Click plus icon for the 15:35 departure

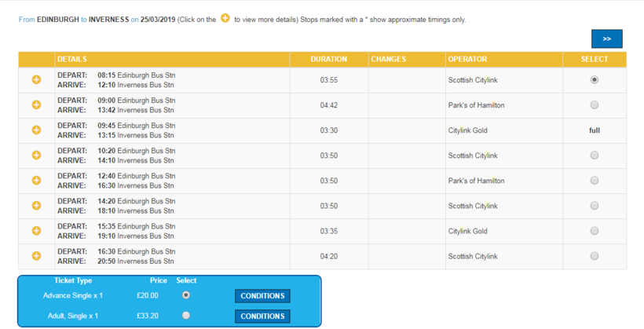coord(36,231)
